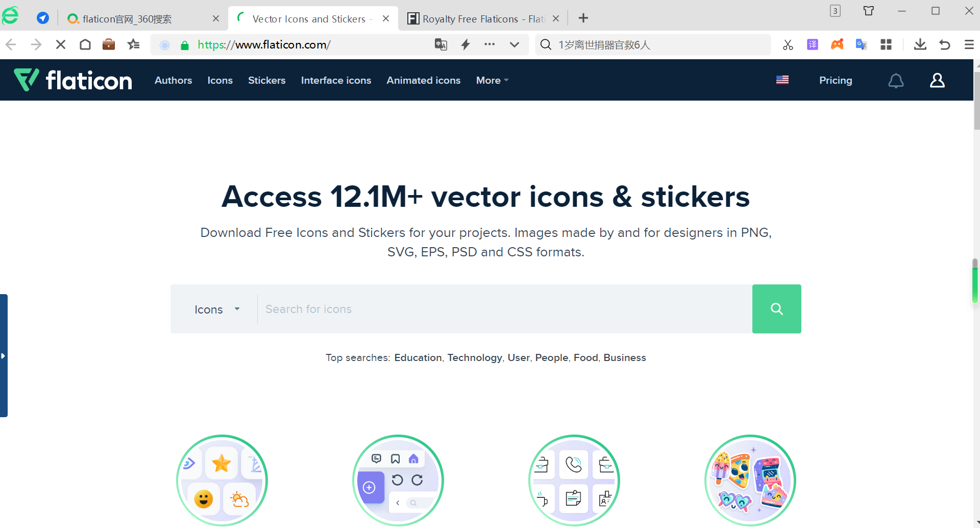Close the flaticon官网_360搜索 tab
This screenshot has height=528, width=980.
pyautogui.click(x=216, y=18)
